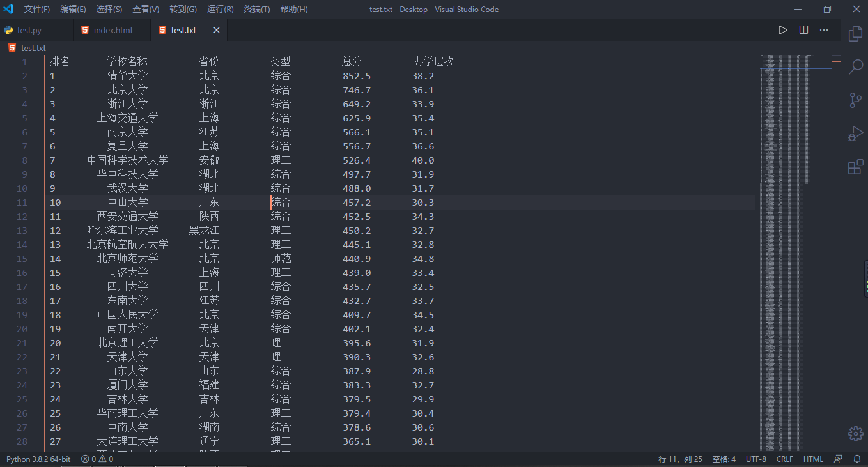Click 浙江大学 in the editor
The height and width of the screenshot is (467, 868).
coord(128,104)
